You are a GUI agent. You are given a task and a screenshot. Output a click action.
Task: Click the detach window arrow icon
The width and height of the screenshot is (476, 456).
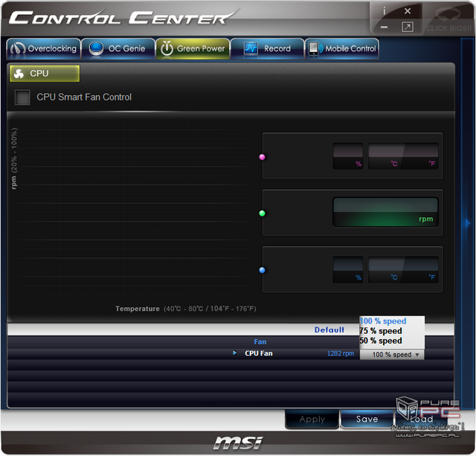point(408,27)
